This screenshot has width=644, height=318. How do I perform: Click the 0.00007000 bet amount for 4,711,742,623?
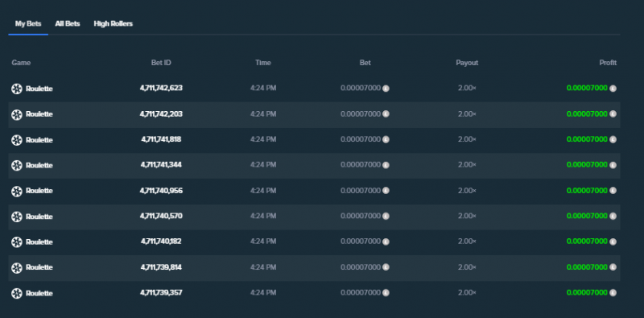pos(361,88)
